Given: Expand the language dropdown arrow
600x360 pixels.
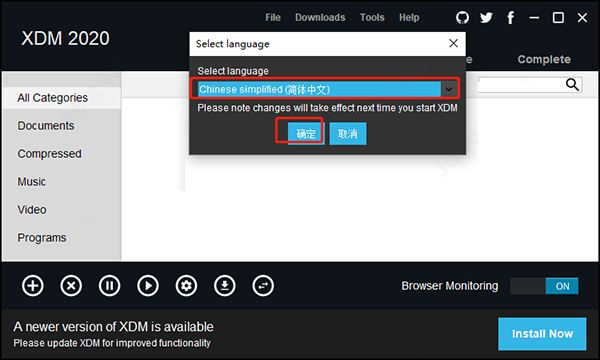Looking at the screenshot, I should pos(449,90).
